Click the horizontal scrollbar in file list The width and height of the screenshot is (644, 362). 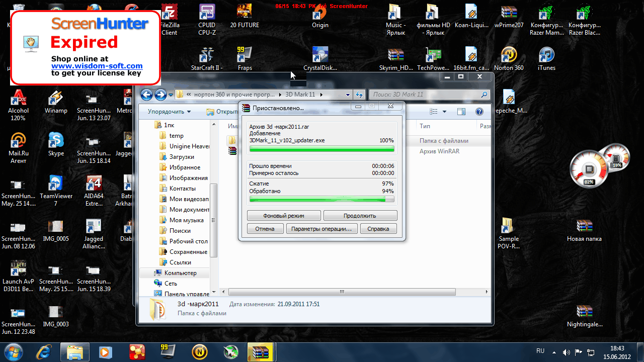tap(342, 292)
